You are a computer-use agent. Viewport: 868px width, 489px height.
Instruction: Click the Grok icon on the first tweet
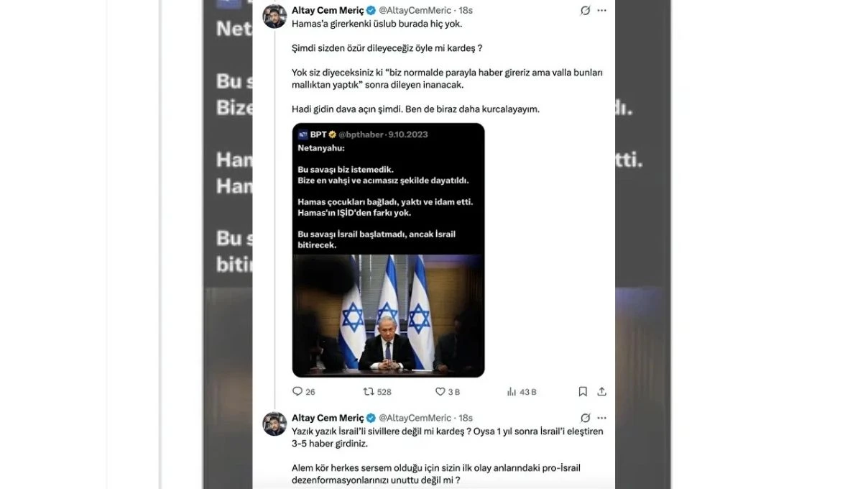coord(585,11)
